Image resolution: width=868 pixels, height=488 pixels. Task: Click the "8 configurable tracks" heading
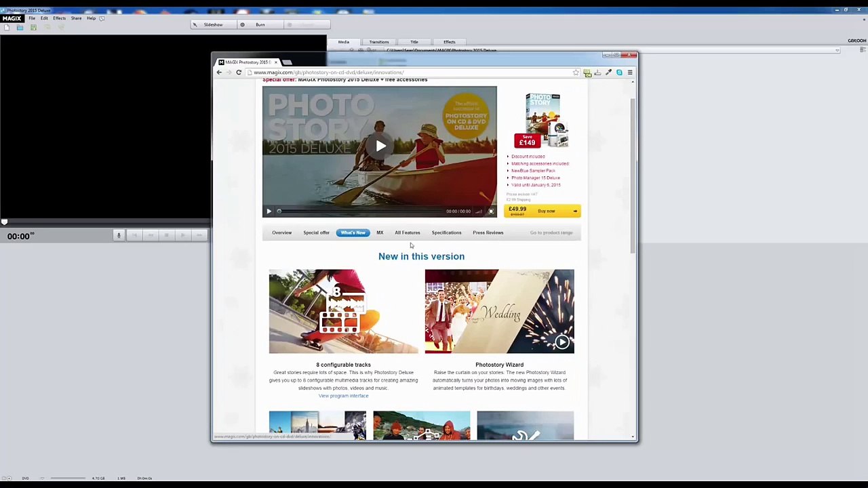coord(343,365)
